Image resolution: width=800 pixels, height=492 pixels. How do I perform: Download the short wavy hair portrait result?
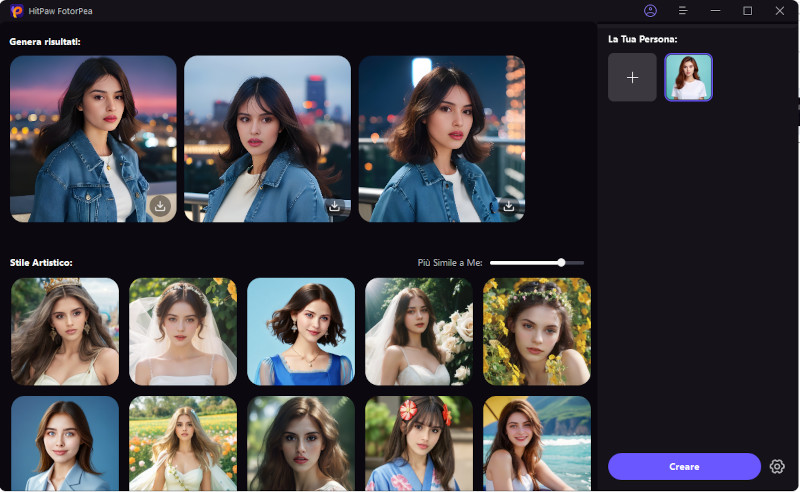(x=509, y=206)
